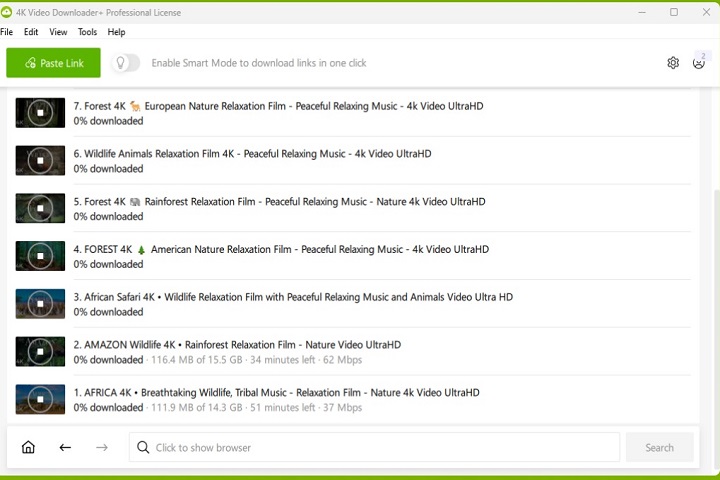Open the account notifications face icon
The image size is (720, 480).
click(x=698, y=63)
